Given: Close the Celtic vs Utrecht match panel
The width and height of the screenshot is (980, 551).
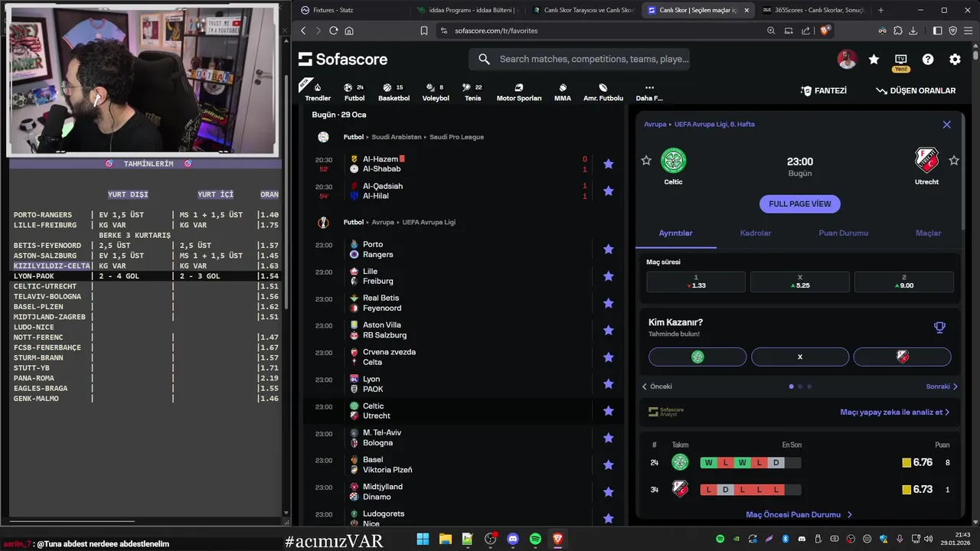Looking at the screenshot, I should pos(946,124).
